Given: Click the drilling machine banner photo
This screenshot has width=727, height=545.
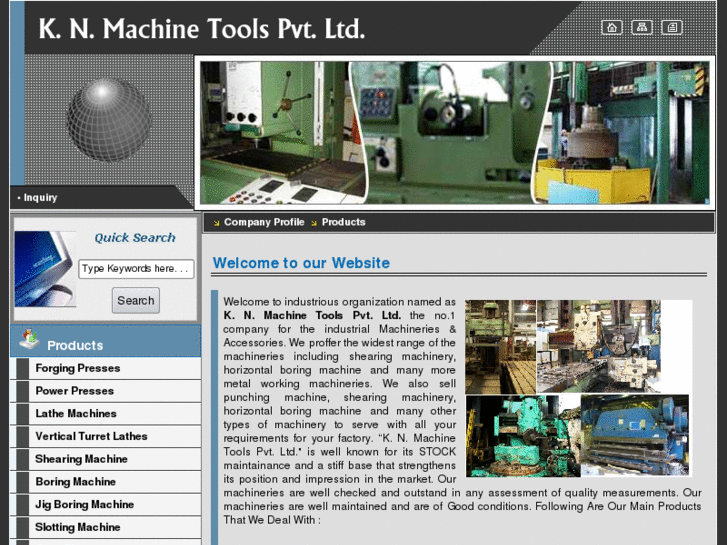Looking at the screenshot, I should coord(283,133).
